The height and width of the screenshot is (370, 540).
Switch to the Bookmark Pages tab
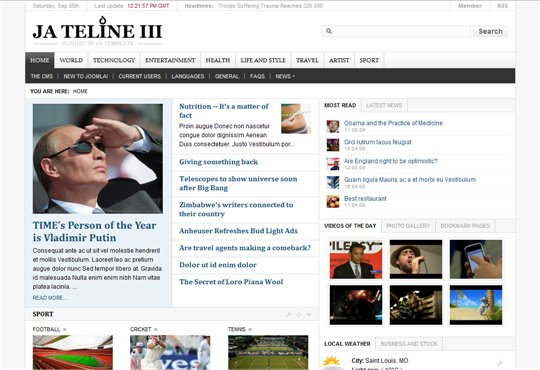click(x=465, y=226)
